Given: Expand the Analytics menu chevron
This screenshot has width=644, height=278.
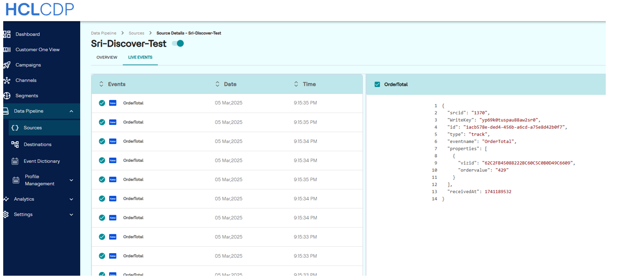Looking at the screenshot, I should click(71, 199).
